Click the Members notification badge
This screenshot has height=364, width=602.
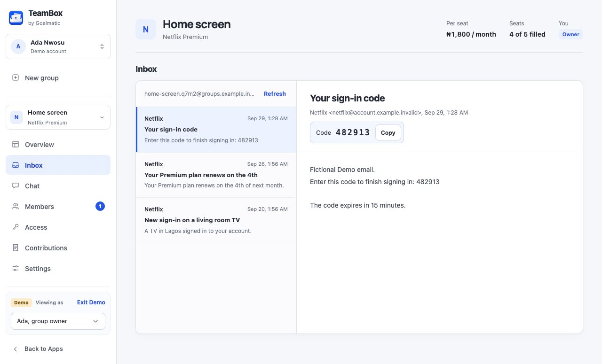click(x=100, y=206)
